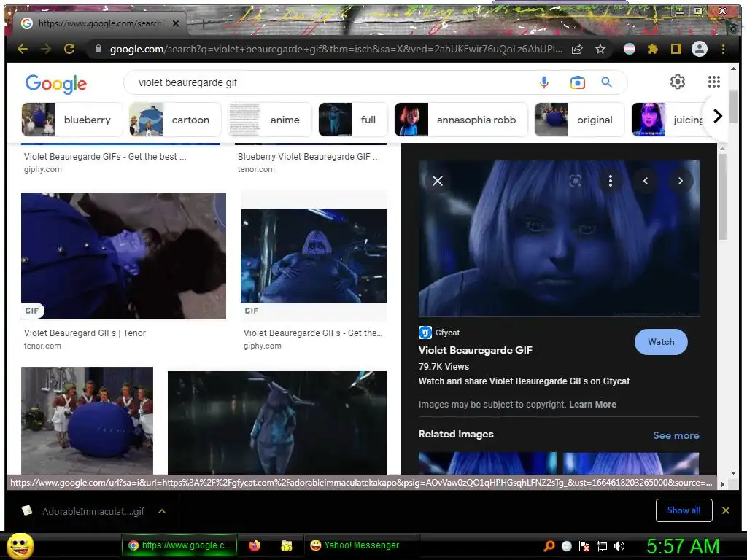Screen dimensions: 747x560
Task: Open giphy.com inflated Violet GIF thumbnail
Action: (x=314, y=256)
